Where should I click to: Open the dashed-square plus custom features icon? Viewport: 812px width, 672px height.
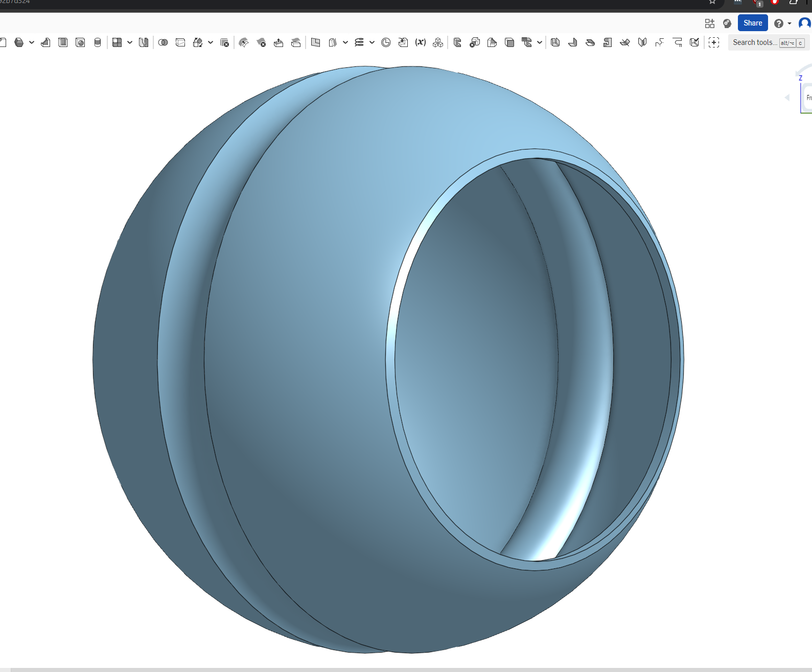pos(714,42)
